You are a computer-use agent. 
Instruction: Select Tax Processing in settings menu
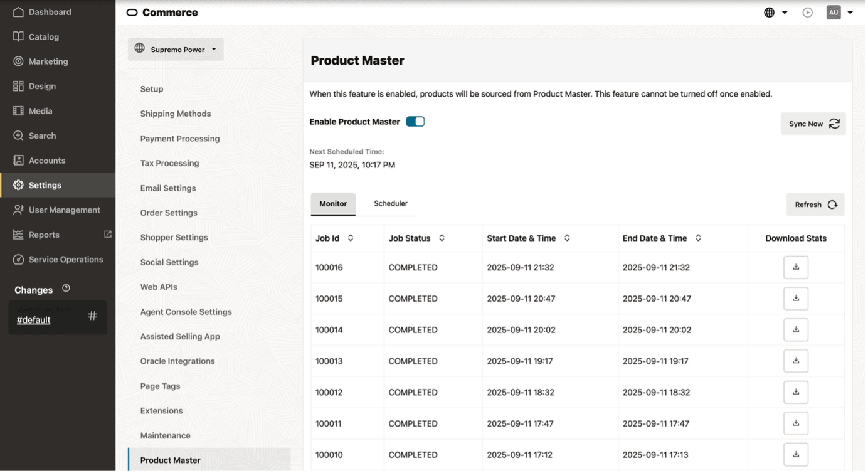click(169, 163)
